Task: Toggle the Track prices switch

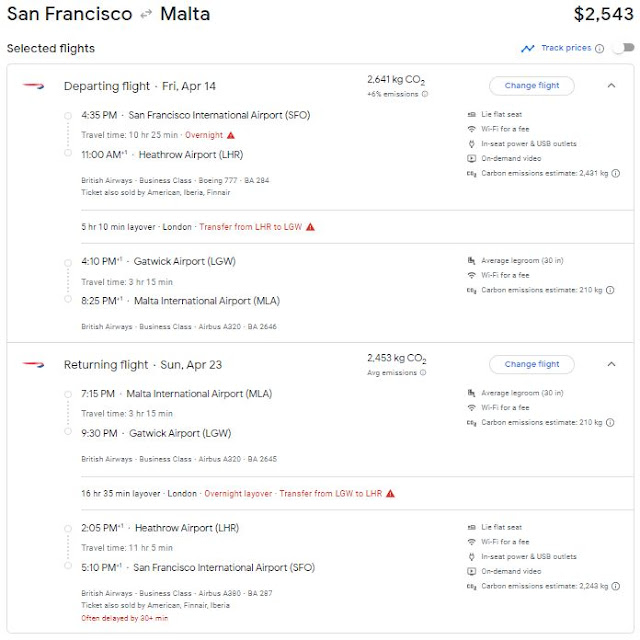Action: pos(624,48)
